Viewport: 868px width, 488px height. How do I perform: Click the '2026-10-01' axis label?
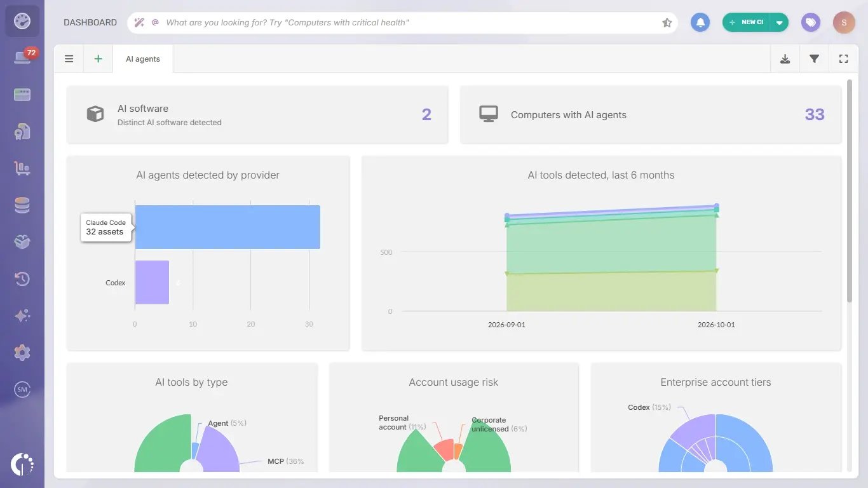716,325
